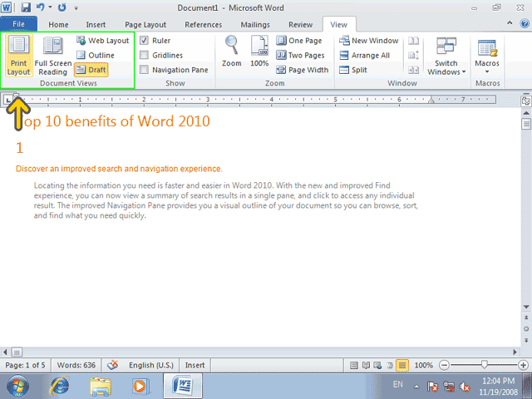Click the spelling check status icon
Viewport: 532px width, 399px height.
(x=113, y=365)
